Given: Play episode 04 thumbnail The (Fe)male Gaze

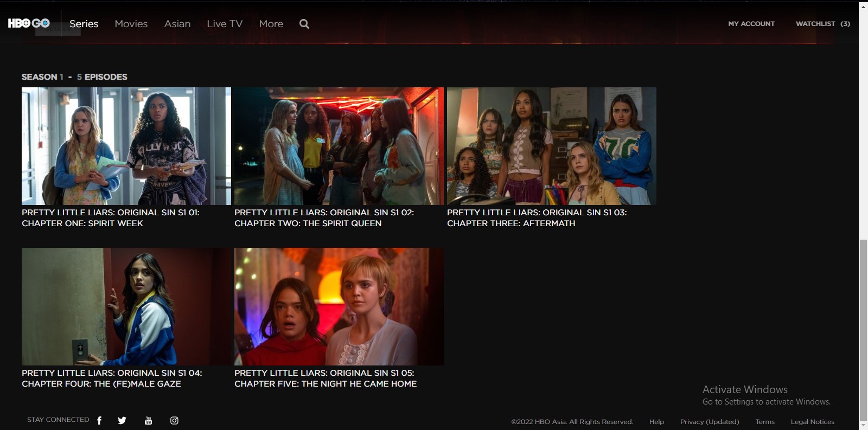Looking at the screenshot, I should pos(126,306).
